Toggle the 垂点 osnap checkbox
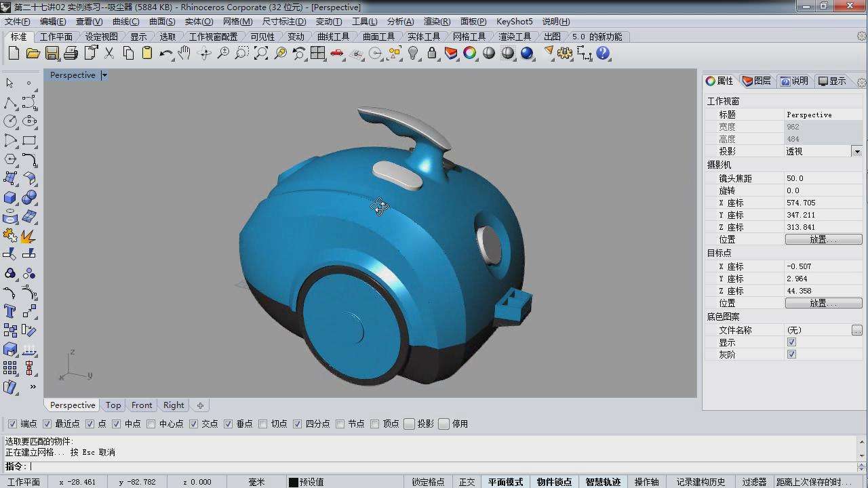This screenshot has width=868, height=488. (229, 424)
